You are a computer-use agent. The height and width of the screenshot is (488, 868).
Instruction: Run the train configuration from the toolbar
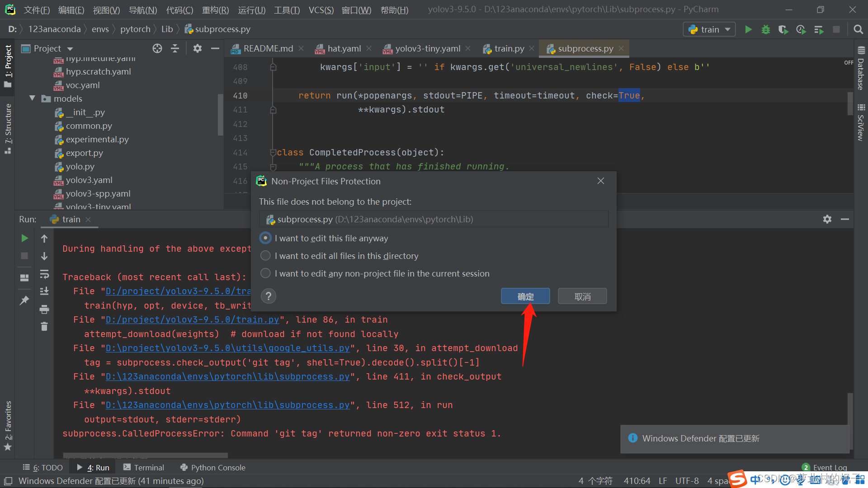(x=748, y=29)
